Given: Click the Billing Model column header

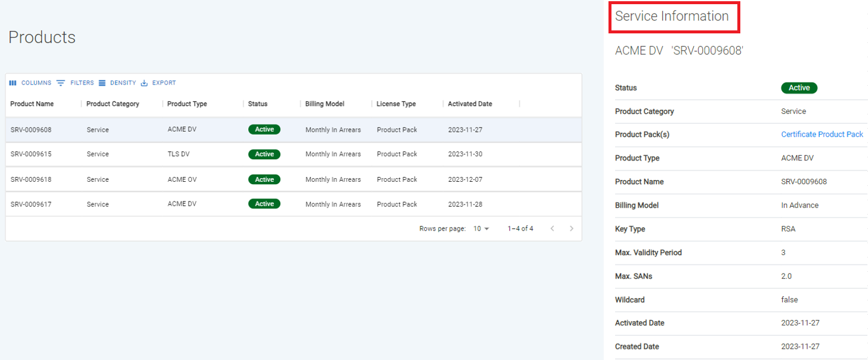Looking at the screenshot, I should point(325,104).
